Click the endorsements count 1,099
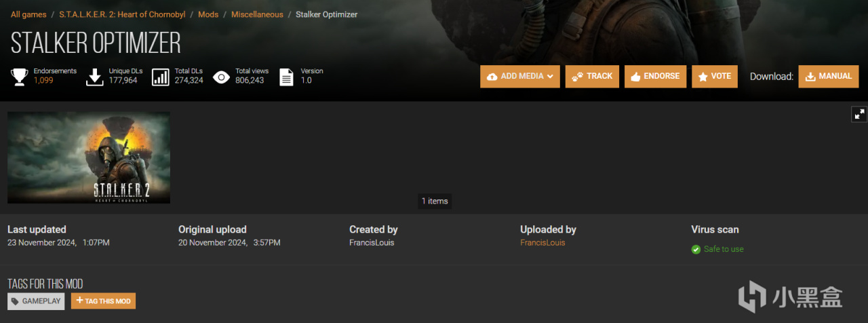This screenshot has width=868, height=323. (43, 81)
